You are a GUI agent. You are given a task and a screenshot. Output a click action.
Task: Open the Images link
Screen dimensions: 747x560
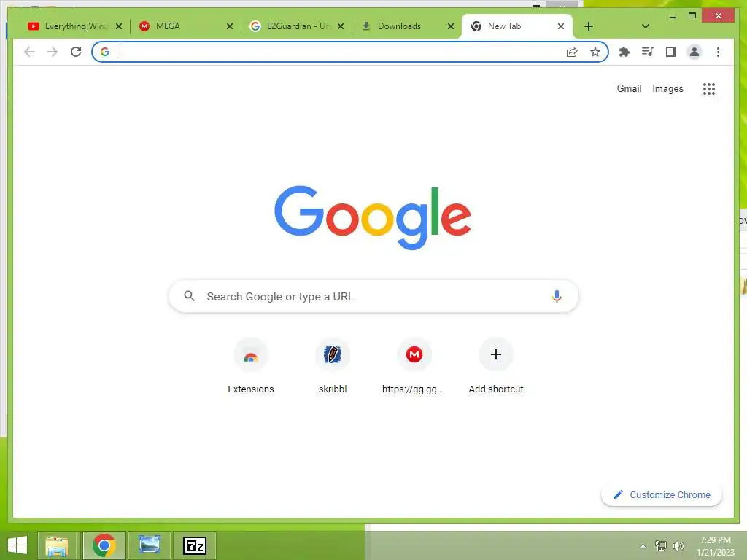coord(667,88)
